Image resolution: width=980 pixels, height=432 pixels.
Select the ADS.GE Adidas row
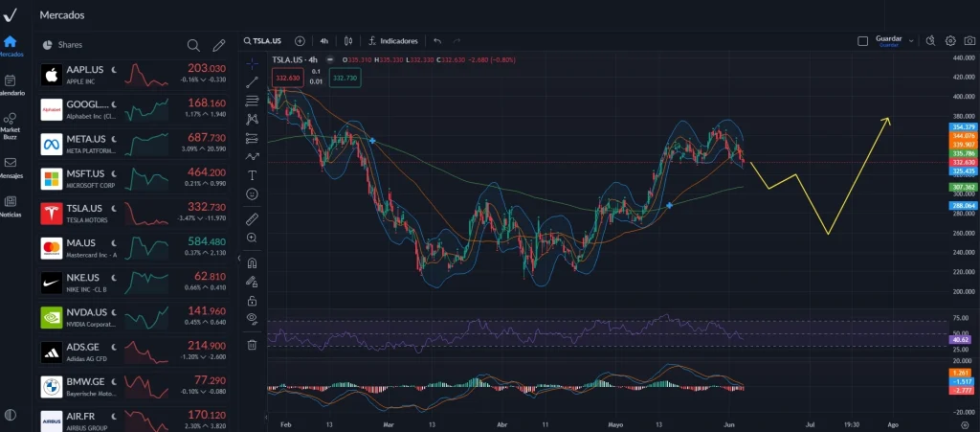click(134, 352)
